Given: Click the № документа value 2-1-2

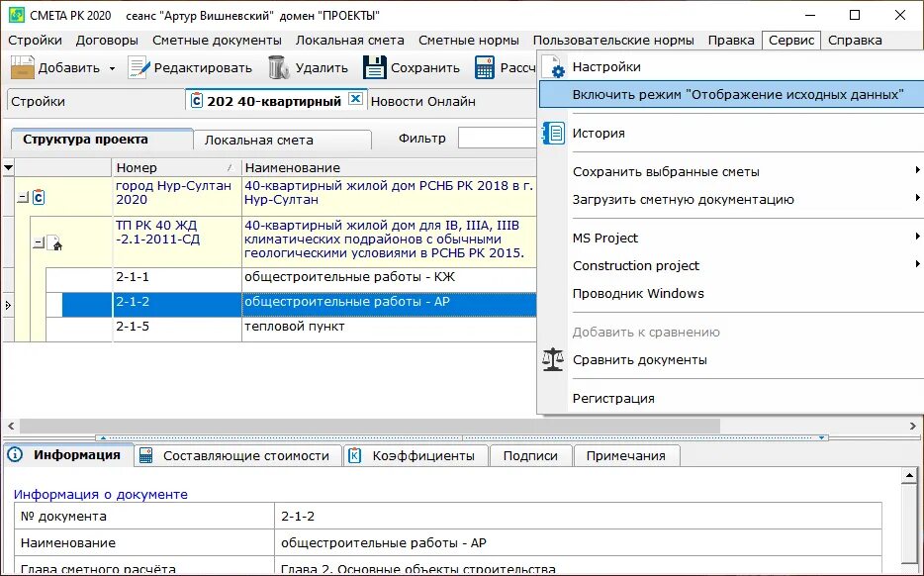Looking at the screenshot, I should (x=298, y=516).
